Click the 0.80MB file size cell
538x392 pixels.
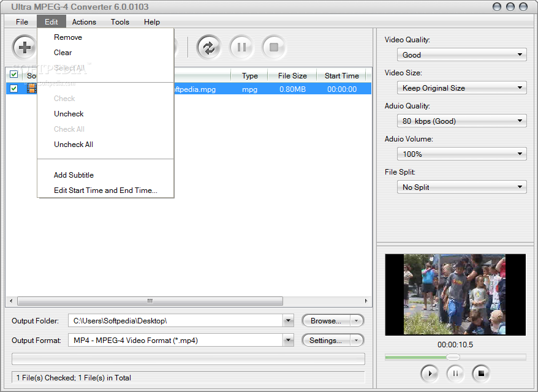[x=292, y=89]
